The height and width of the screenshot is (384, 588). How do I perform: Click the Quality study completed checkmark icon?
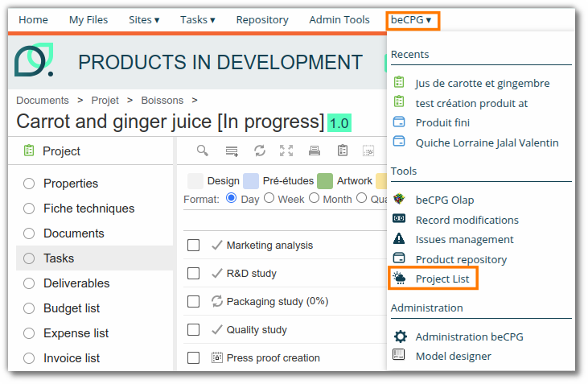(217, 329)
